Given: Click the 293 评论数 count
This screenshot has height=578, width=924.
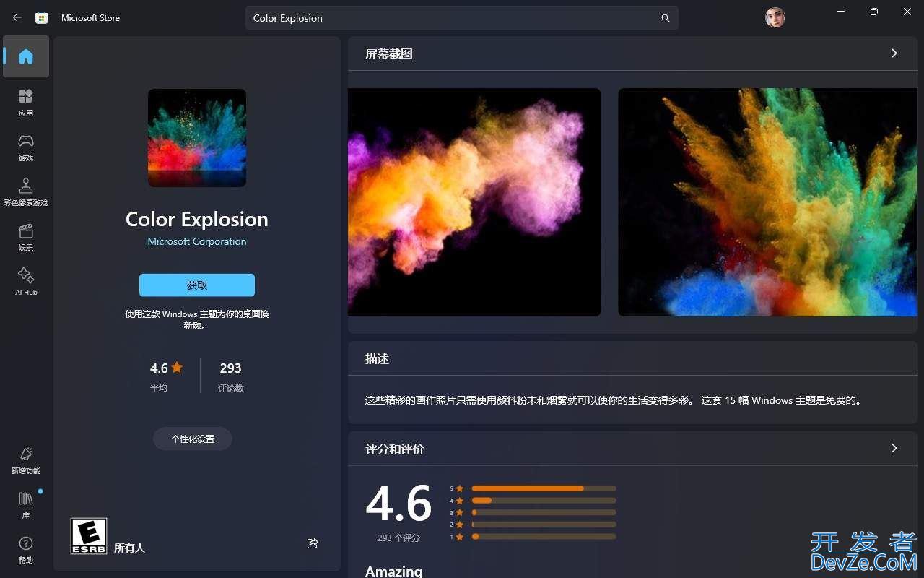Looking at the screenshot, I should [x=231, y=376].
